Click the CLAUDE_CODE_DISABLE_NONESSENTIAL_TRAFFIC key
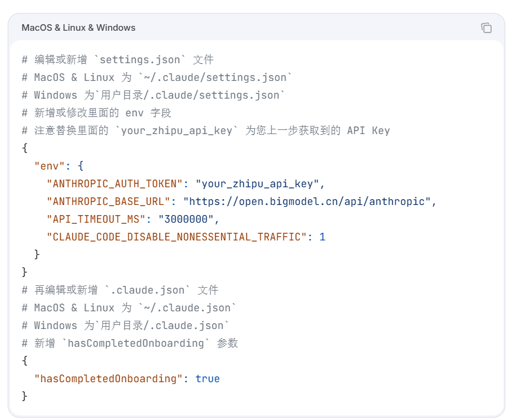Screen dimensions: 510x420 177,237
